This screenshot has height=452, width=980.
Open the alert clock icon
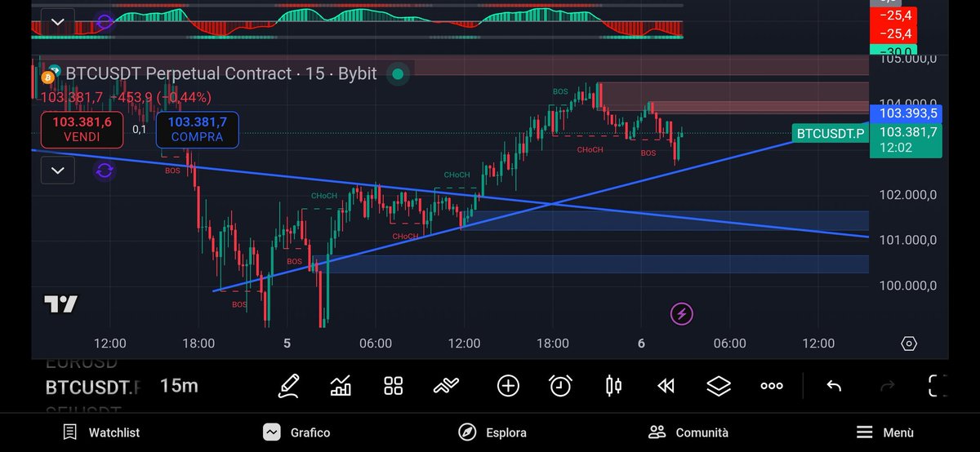[x=560, y=386]
